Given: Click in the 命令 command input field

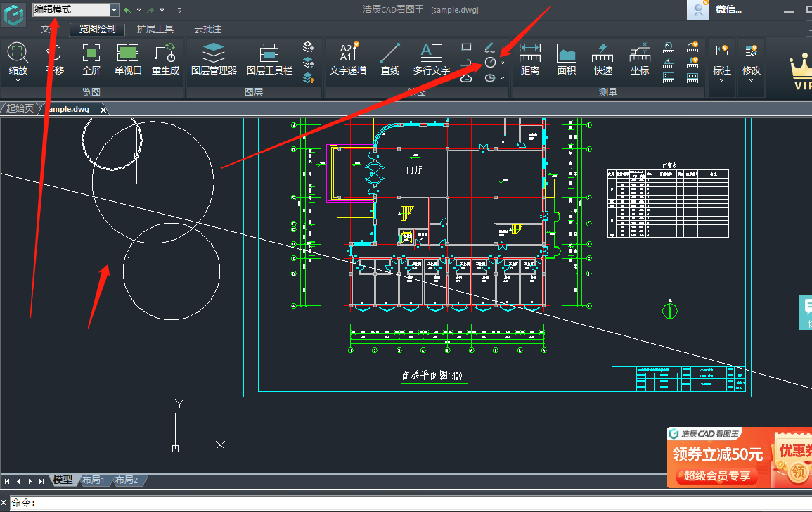Looking at the screenshot, I should point(411,503).
